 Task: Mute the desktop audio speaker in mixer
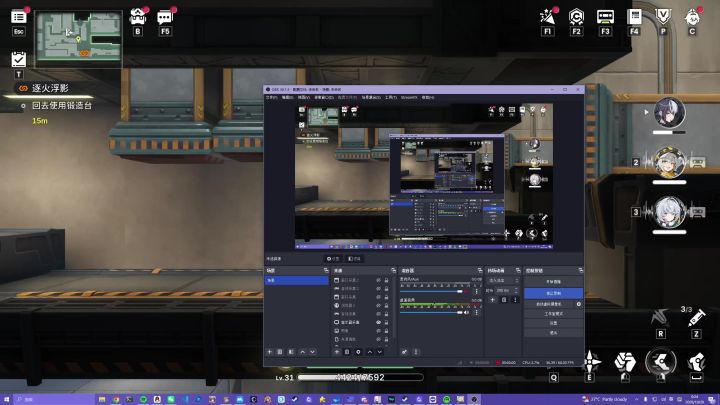[467, 313]
